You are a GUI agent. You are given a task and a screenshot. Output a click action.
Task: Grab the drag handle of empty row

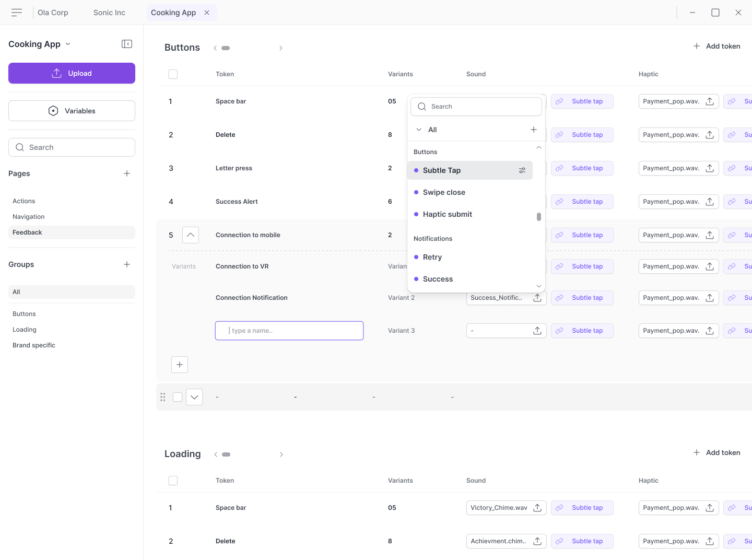(x=163, y=397)
